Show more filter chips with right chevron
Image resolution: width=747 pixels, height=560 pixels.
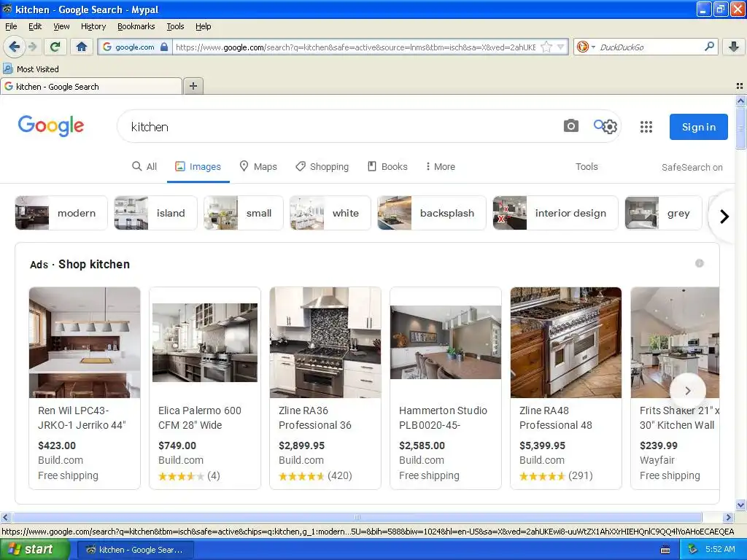(724, 217)
